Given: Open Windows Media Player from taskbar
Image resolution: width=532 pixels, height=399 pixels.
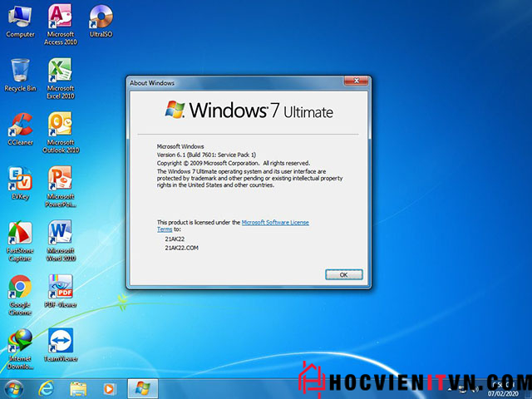Looking at the screenshot, I should coord(109,389).
